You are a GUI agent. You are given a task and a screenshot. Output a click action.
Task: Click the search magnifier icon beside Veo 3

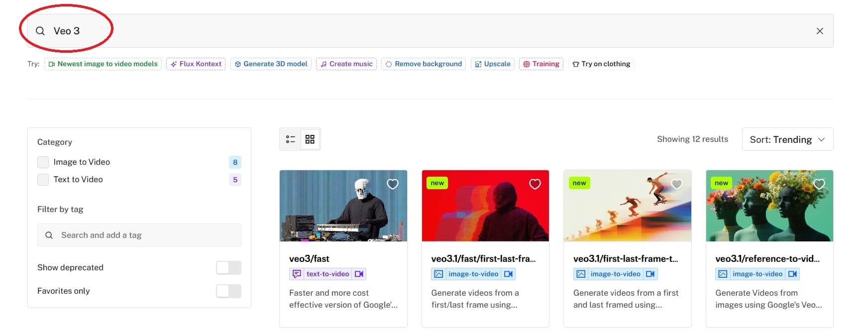click(x=40, y=31)
